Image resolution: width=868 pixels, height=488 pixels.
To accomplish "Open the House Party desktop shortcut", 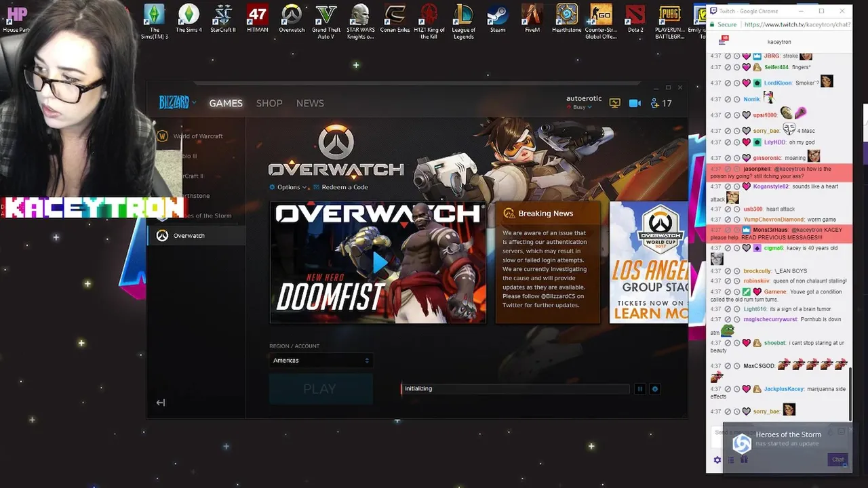I will pos(16,19).
